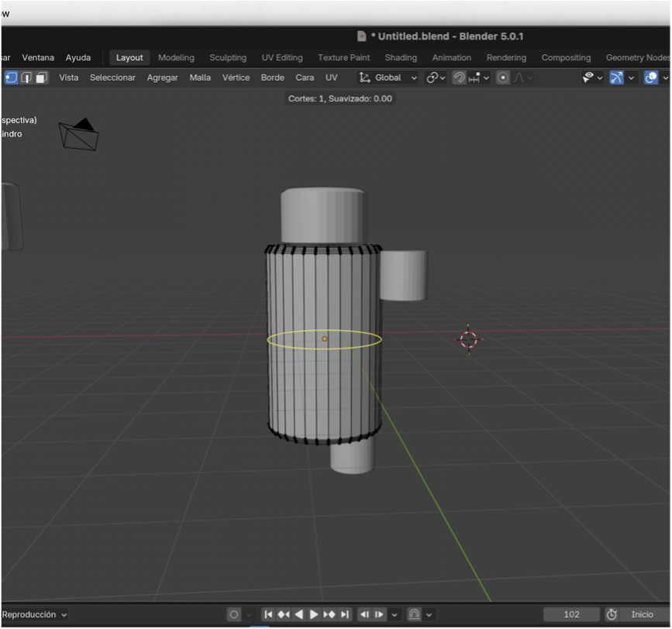Toggle viewport gizmos display

[x=616, y=77]
